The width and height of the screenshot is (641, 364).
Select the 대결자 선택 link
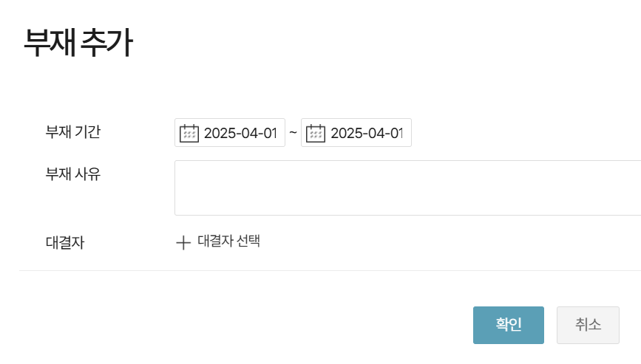click(228, 241)
